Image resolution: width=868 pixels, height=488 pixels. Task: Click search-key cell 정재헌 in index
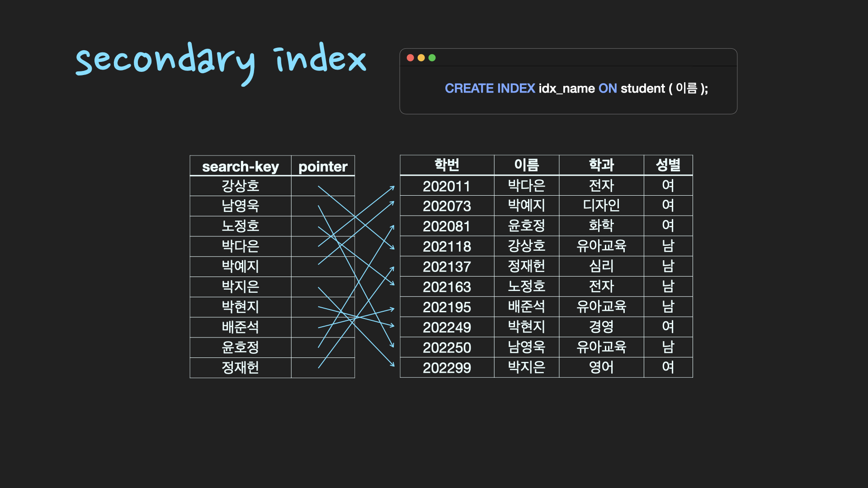pyautogui.click(x=240, y=367)
